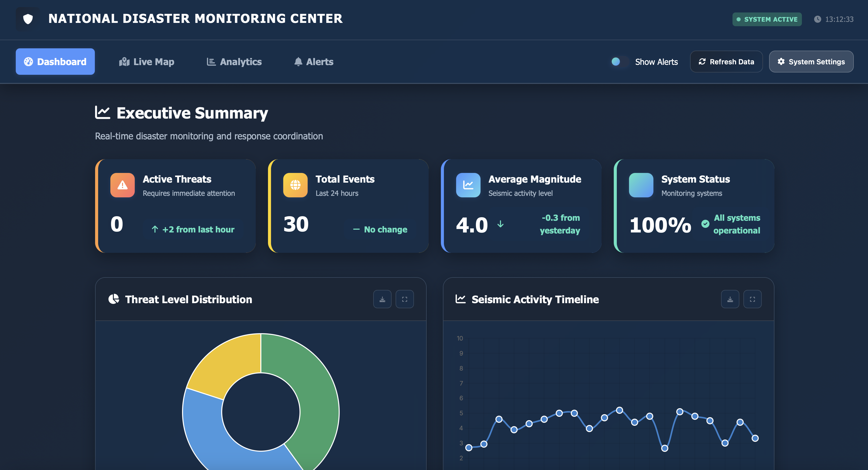The width and height of the screenshot is (868, 470).
Task: Click the Total Events globe icon
Action: [x=295, y=185]
